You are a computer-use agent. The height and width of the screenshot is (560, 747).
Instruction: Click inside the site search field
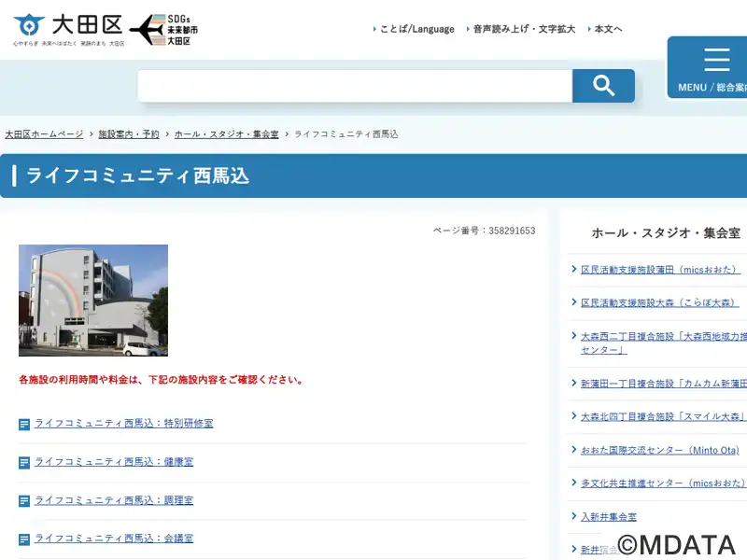click(354, 86)
